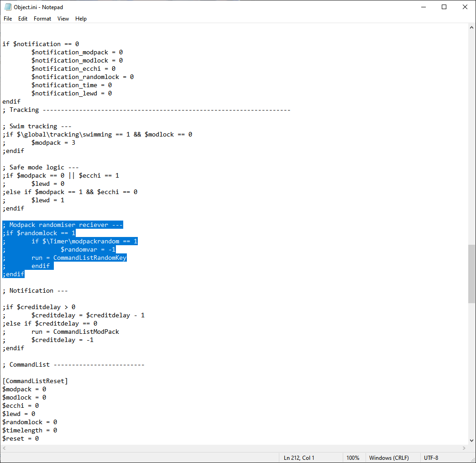Click the line '$notification_time = 0'

[x=72, y=85]
